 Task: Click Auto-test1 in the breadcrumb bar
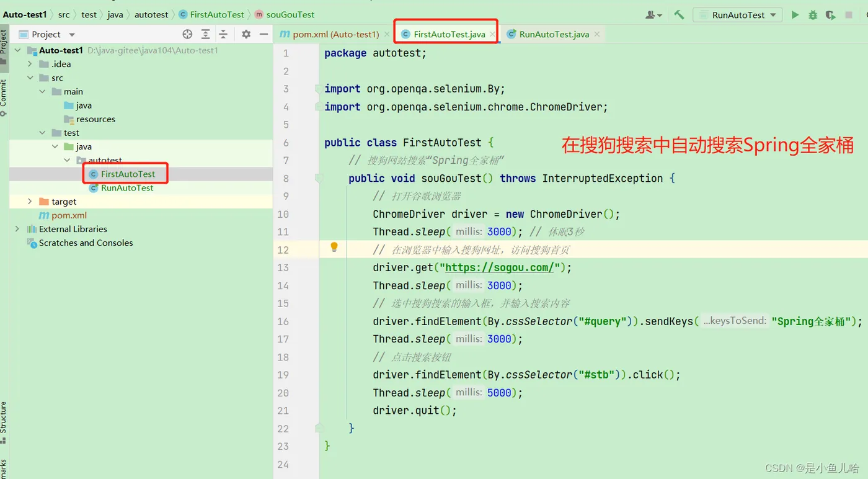click(x=25, y=14)
